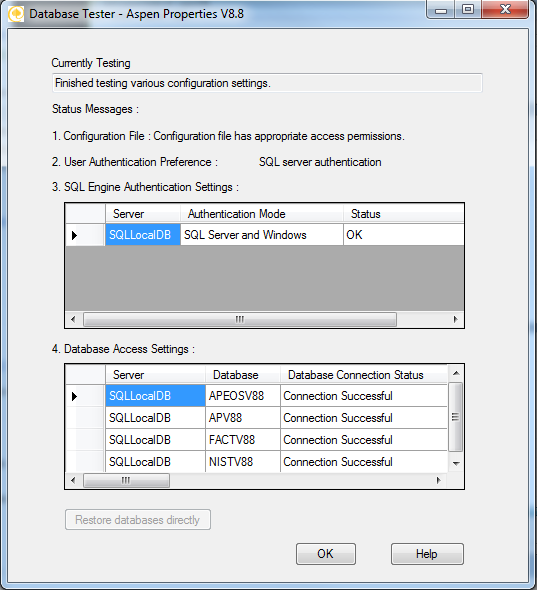Select SQLLocalDB server cell in APV88 row
Screen dimensions: 537x590
pos(155,418)
